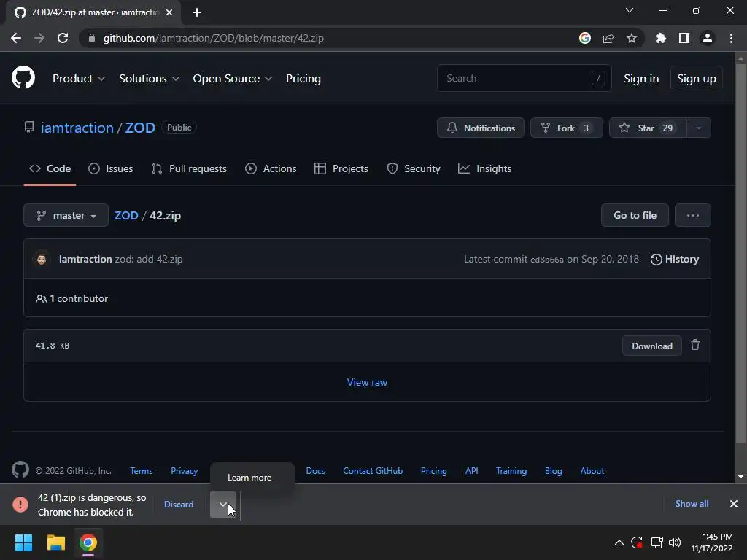This screenshot has width=747, height=560.
Task: Show hidden system tray icons
Action: [x=619, y=542]
